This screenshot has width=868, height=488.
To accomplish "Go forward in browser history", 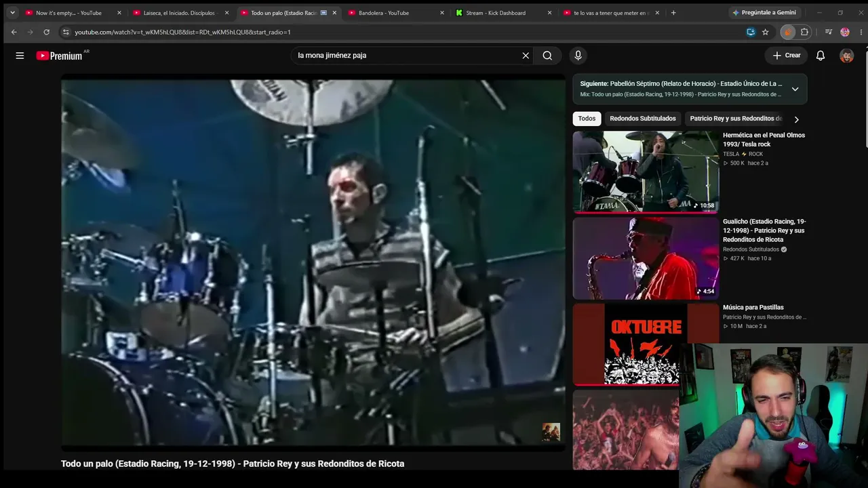I will click(x=30, y=32).
